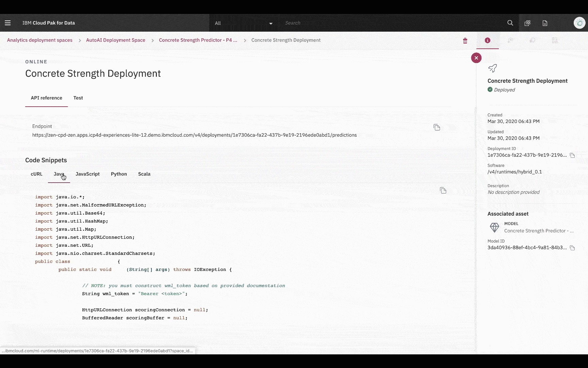Copy the Deployment ID
This screenshot has width=588, height=368.
click(x=572, y=155)
